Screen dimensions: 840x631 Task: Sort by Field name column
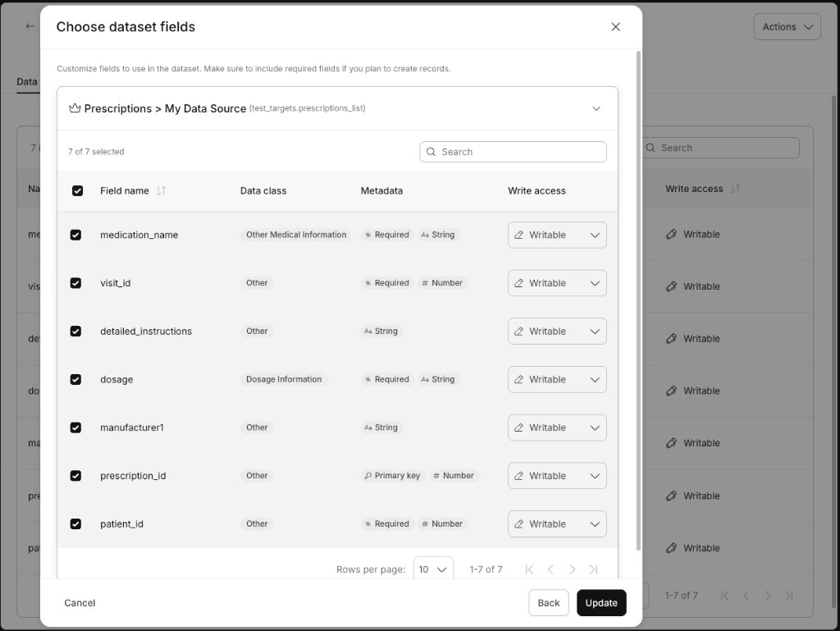pos(162,190)
